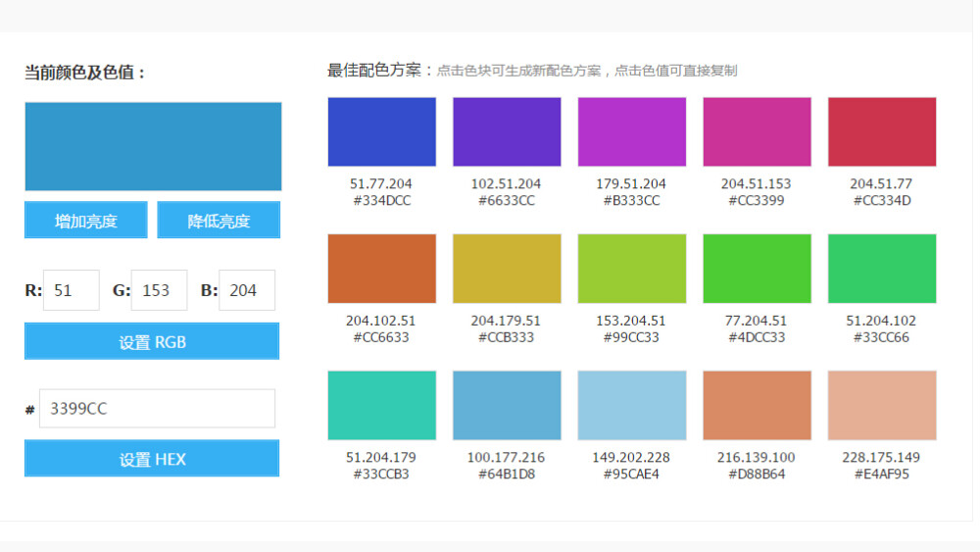Image resolution: width=980 pixels, height=552 pixels.
Task: Select the teal #33CCB3 color swatch
Action: [381, 405]
